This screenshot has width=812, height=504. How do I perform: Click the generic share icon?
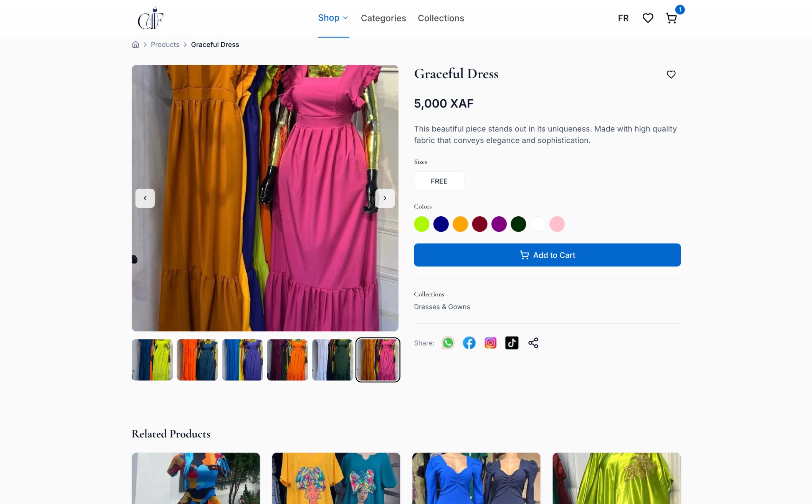[533, 343]
